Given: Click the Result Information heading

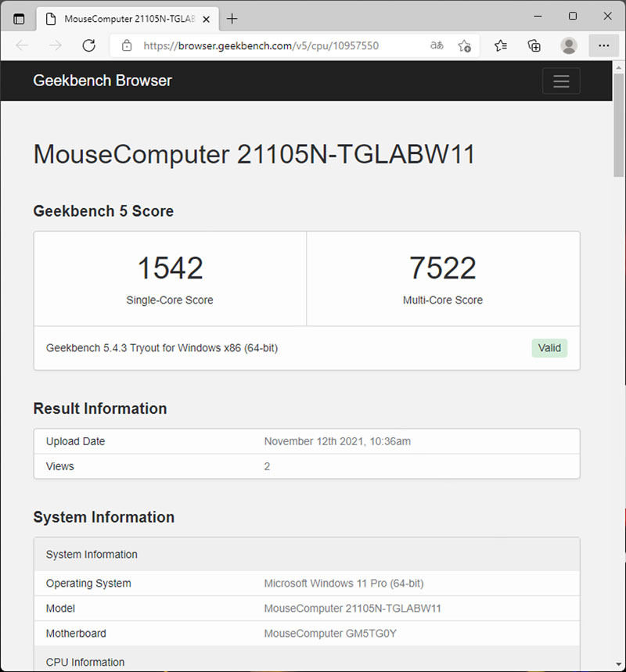Looking at the screenshot, I should click(x=100, y=408).
